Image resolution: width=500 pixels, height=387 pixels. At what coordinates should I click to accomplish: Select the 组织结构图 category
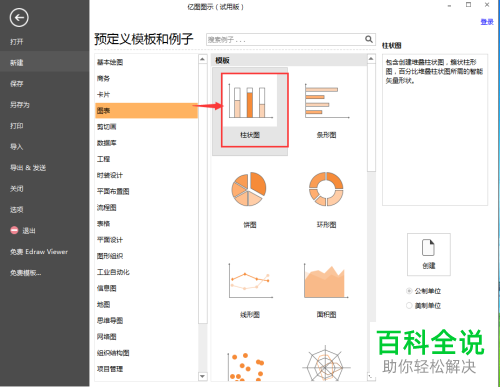coord(113,353)
